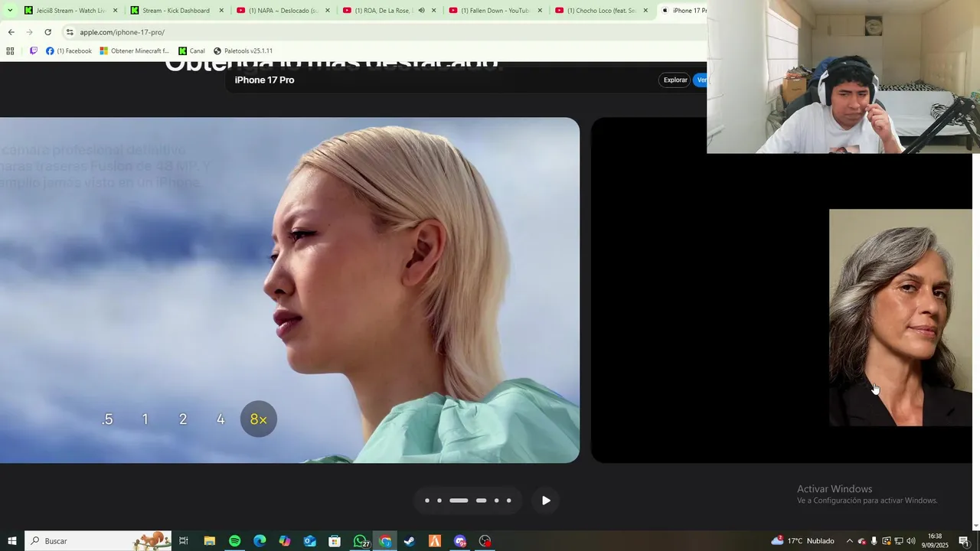Screen dimensions: 980x551
Task: Open the Paletools v25.1.11 bookmark
Action: (243, 51)
